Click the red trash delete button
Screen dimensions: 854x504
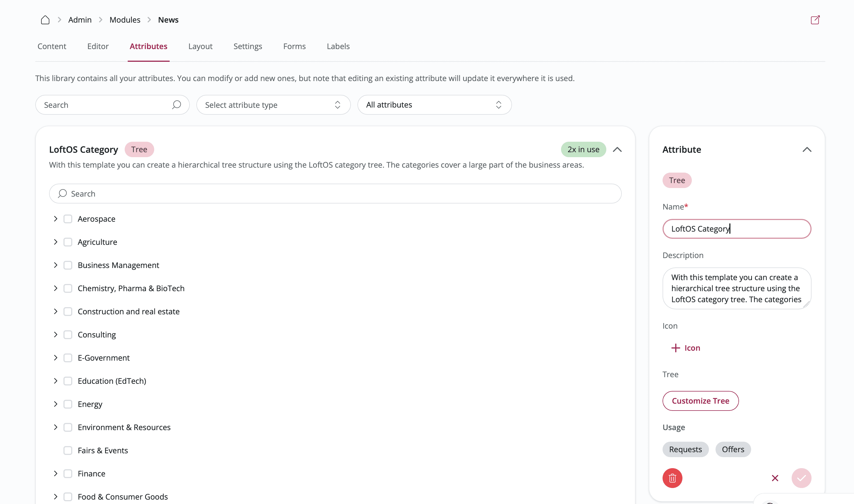672,478
